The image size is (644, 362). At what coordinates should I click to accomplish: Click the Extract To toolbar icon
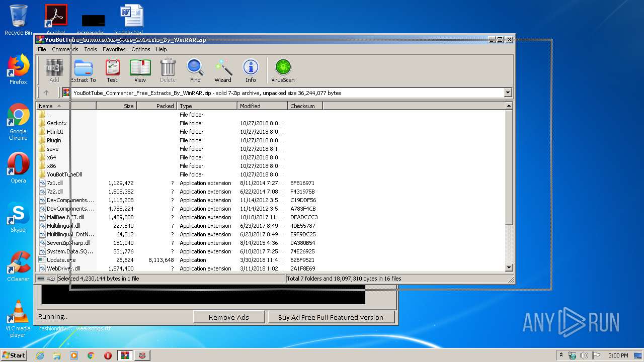pos(83,70)
